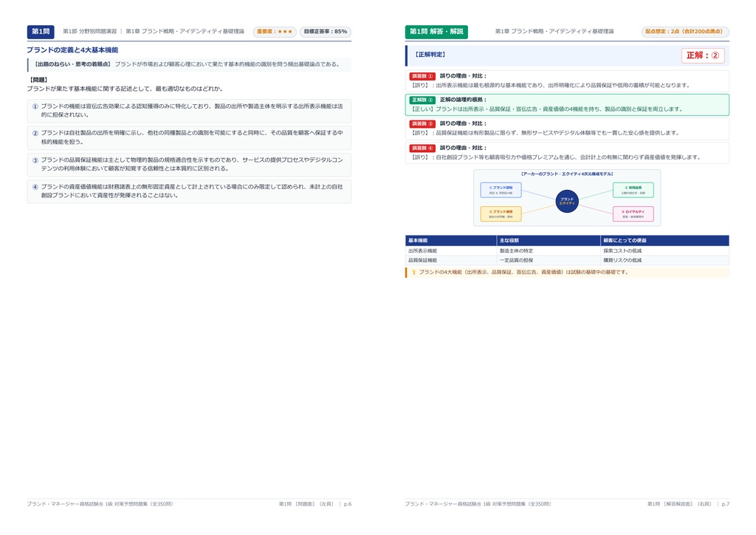Click right page header 第1章 ブランド戦略 text
The height and width of the screenshot is (535, 756).
click(x=554, y=31)
